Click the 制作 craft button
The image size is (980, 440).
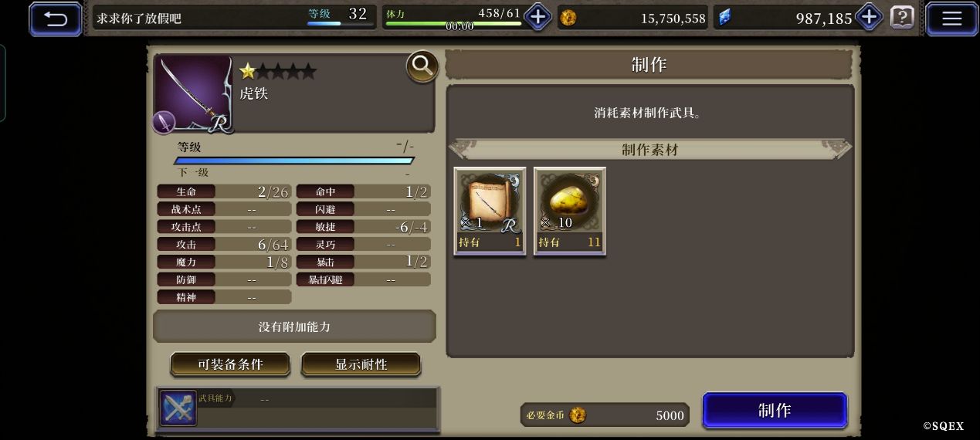(775, 411)
